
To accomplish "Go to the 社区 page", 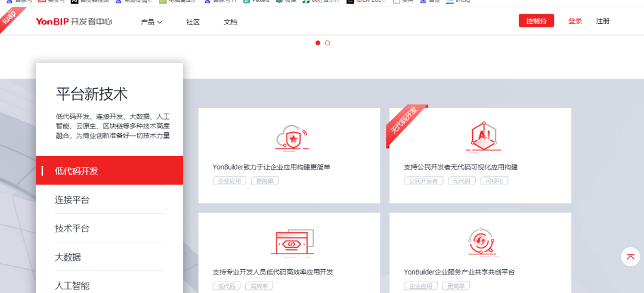I will 193,22.
